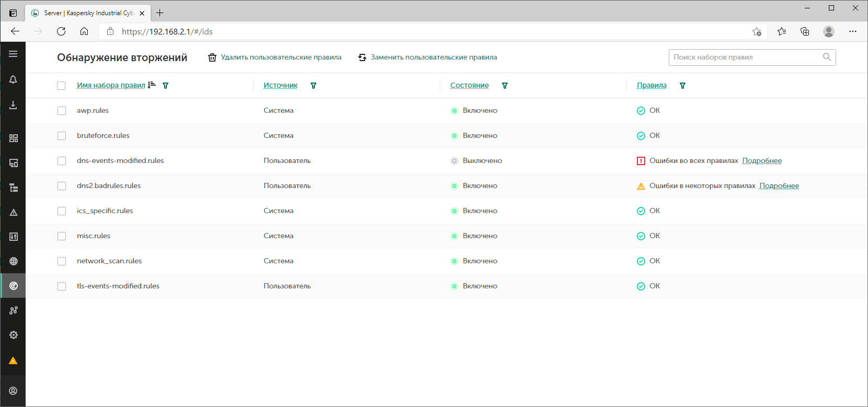The width and height of the screenshot is (868, 407).
Task: Click the browser back arrow
Action: [x=15, y=31]
